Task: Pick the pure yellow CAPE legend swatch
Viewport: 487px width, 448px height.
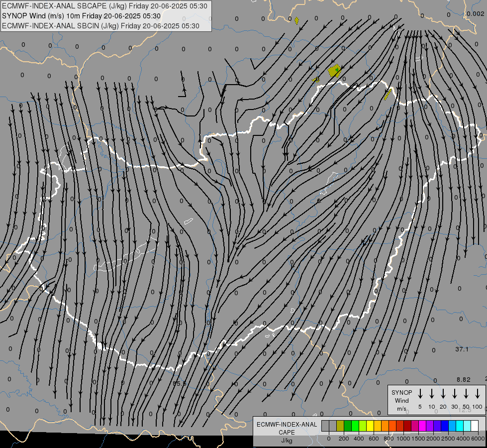Action: 370,426
